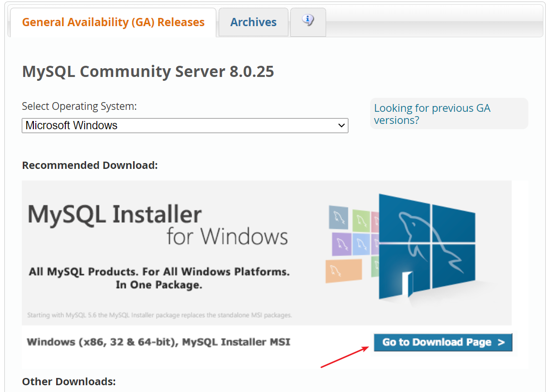
Task: Click the left purple dolphin tile
Action: tap(341, 244)
